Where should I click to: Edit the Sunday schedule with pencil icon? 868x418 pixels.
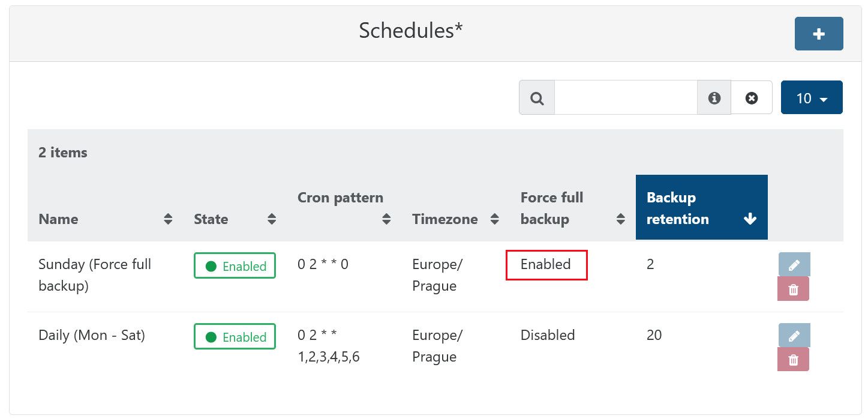[794, 264]
